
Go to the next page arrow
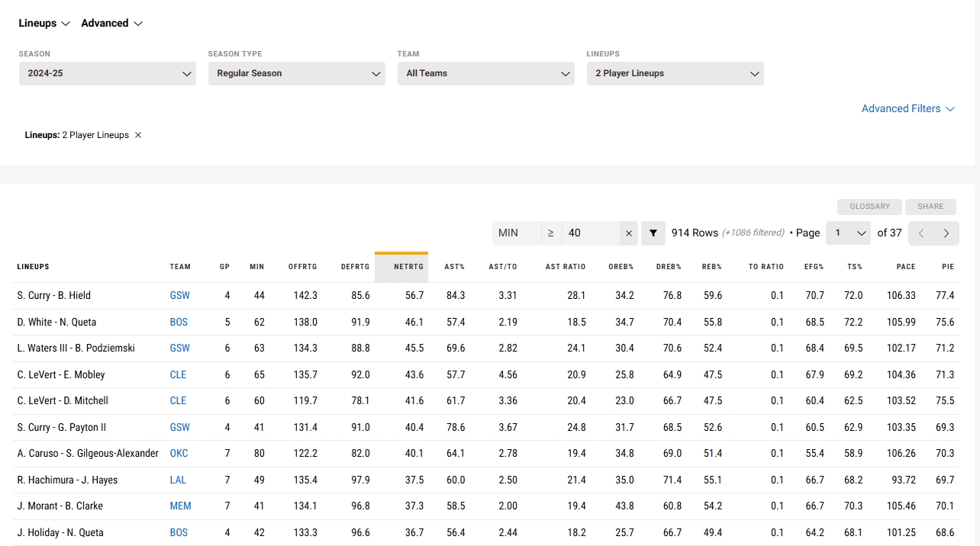click(946, 233)
